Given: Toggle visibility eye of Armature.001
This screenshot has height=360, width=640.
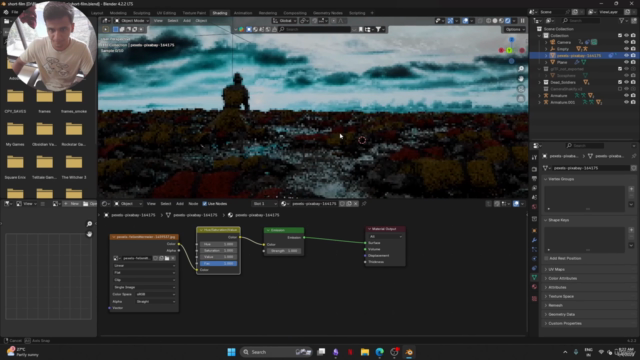Looking at the screenshot, I should (x=627, y=102).
